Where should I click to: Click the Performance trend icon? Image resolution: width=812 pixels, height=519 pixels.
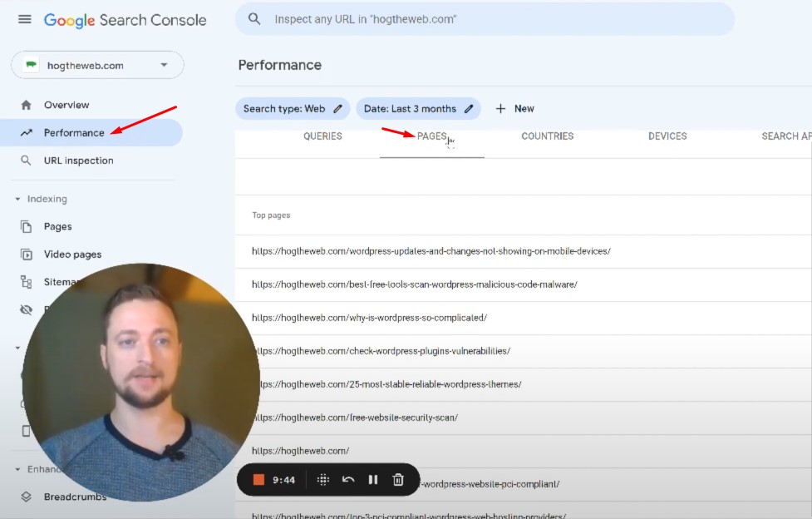26,133
